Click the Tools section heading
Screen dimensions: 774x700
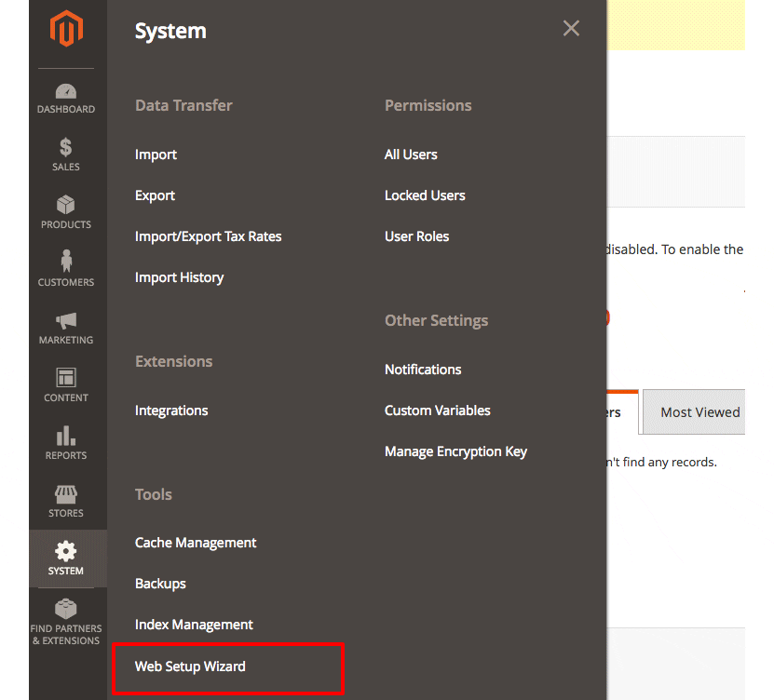pyautogui.click(x=154, y=495)
